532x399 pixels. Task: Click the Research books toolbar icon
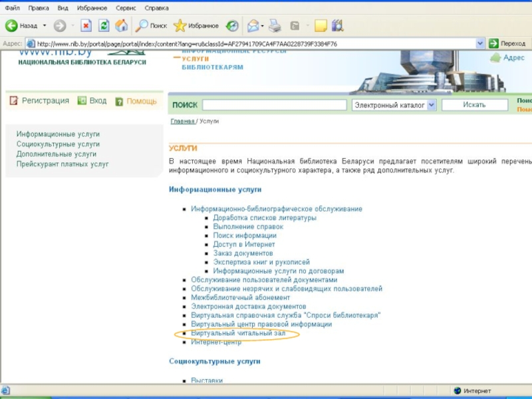click(x=338, y=26)
